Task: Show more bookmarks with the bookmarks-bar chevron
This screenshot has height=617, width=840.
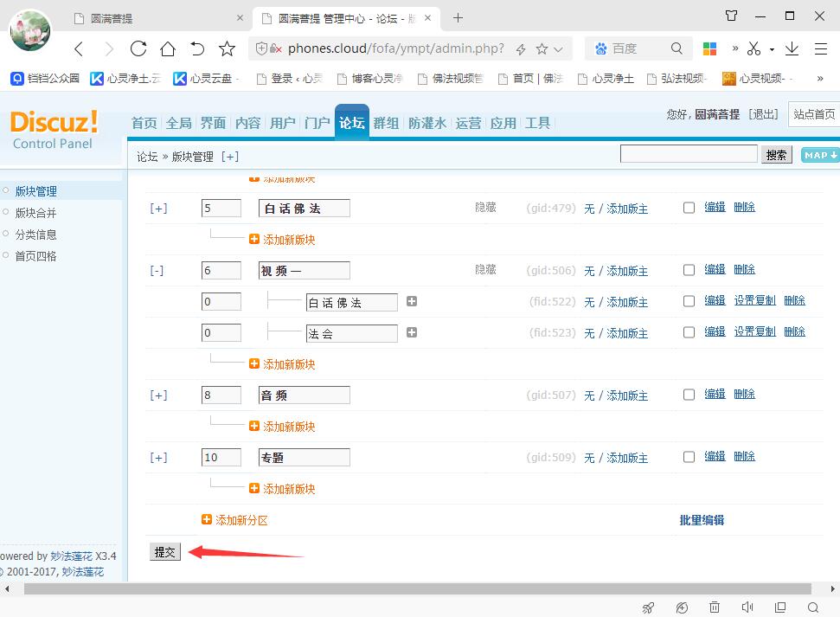Action: coord(819,78)
